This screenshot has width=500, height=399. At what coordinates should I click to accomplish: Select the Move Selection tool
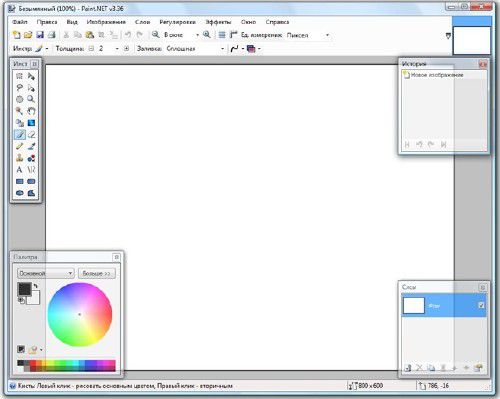pos(31,88)
